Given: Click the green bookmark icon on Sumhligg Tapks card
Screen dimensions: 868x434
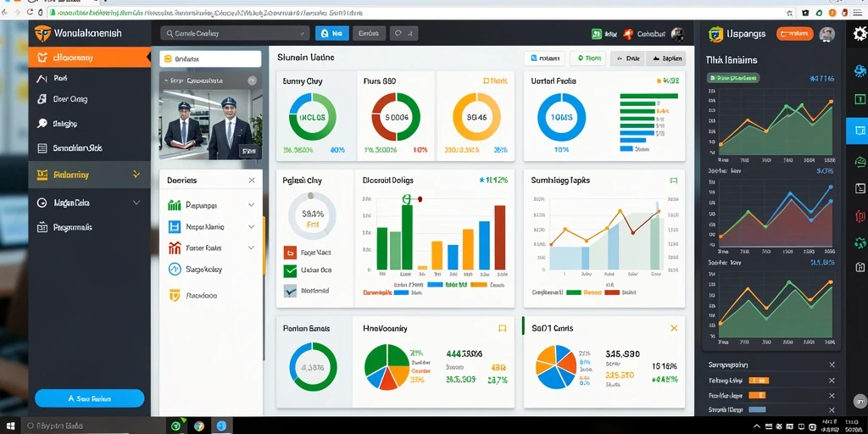Looking at the screenshot, I should point(674,181).
